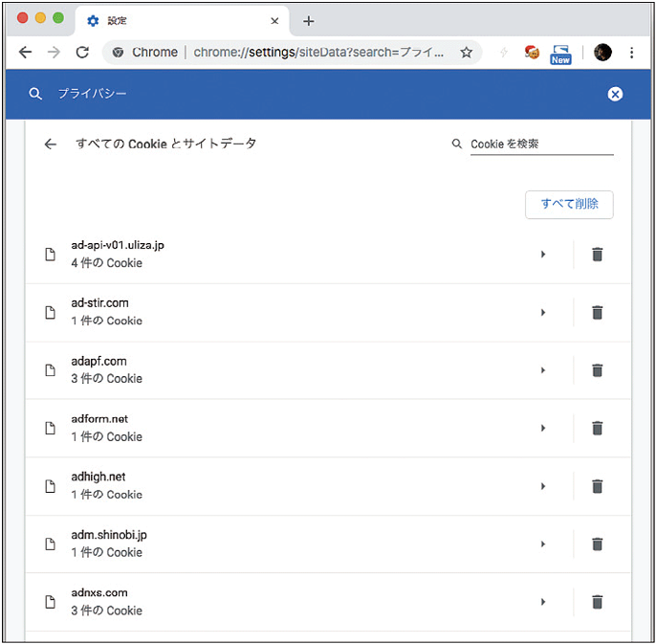Select the adapf.com site name
The width and height of the screenshot is (656, 644).
(98, 361)
